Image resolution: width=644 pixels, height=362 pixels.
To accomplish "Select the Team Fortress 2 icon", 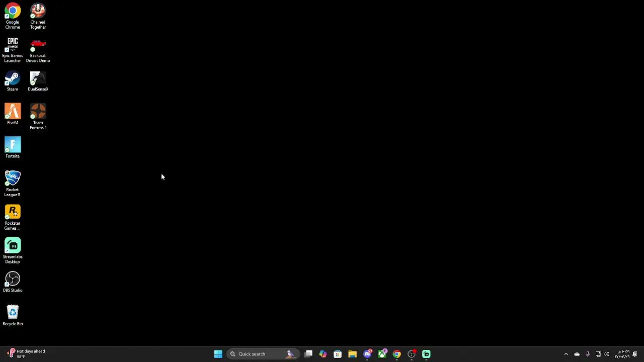I will [x=38, y=117].
